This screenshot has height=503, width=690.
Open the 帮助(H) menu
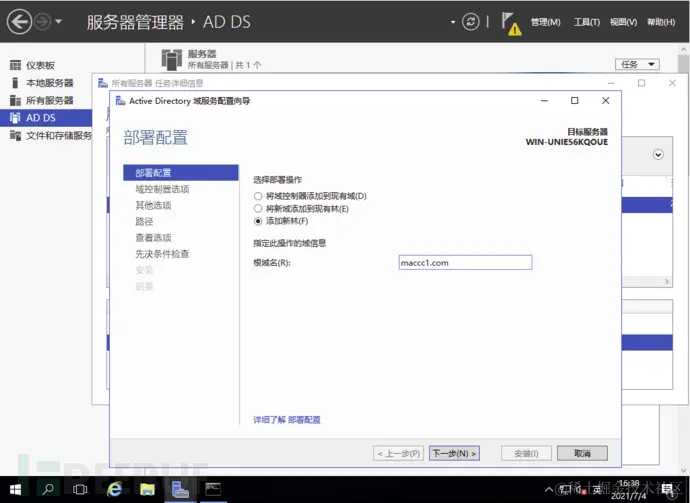click(x=661, y=22)
